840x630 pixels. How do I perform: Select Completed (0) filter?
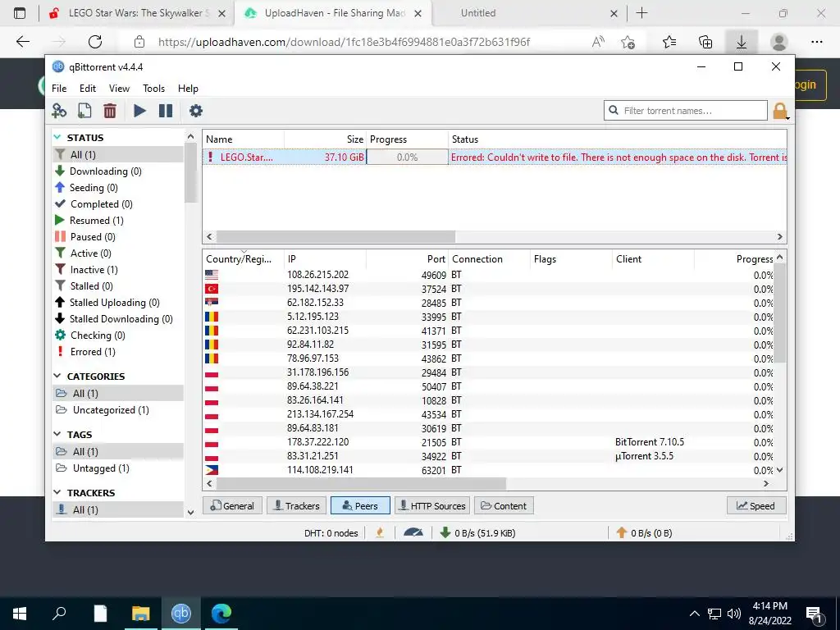pyautogui.click(x=118, y=204)
